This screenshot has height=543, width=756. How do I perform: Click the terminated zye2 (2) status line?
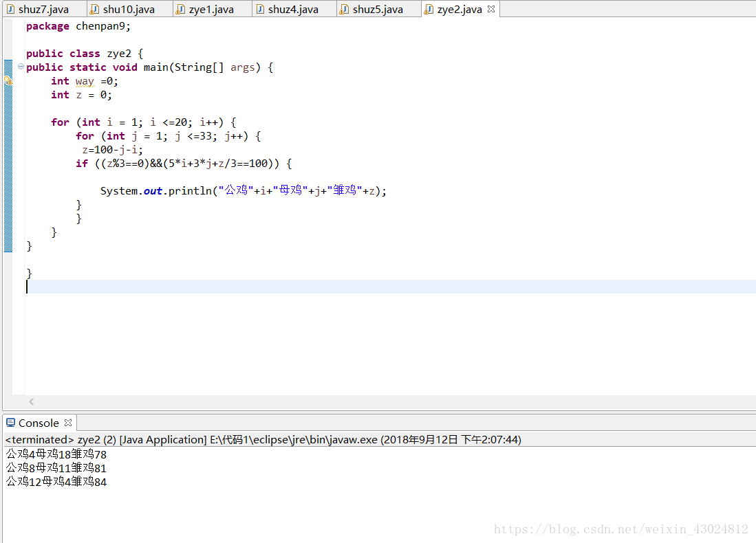(263, 439)
